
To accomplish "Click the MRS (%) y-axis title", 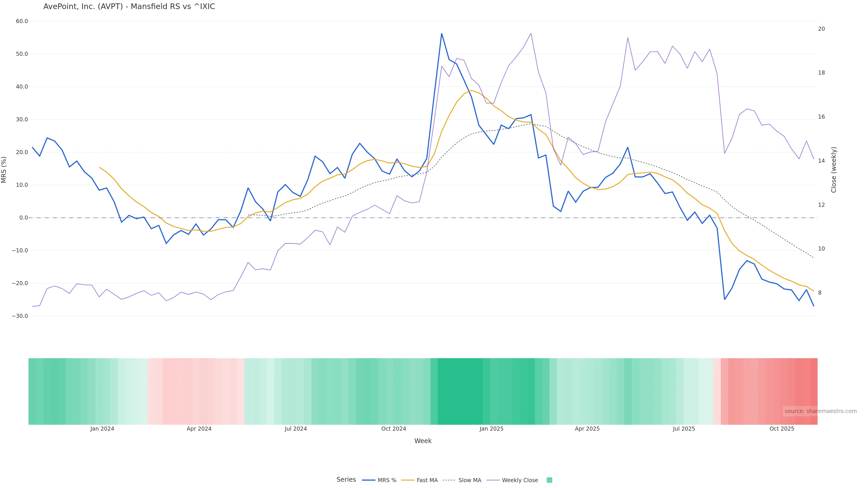I will coord(4,170).
